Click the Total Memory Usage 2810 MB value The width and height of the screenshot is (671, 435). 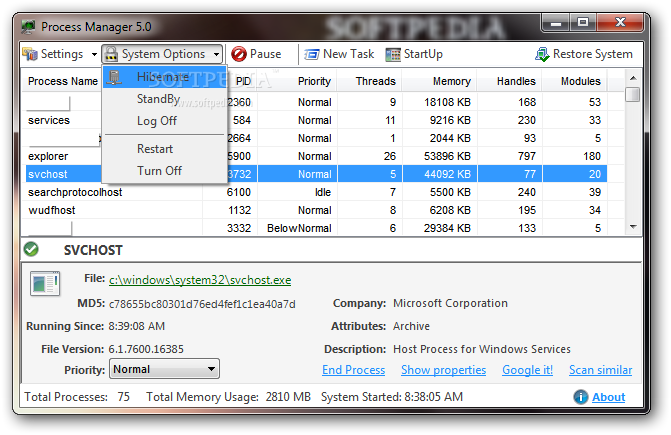288,397
